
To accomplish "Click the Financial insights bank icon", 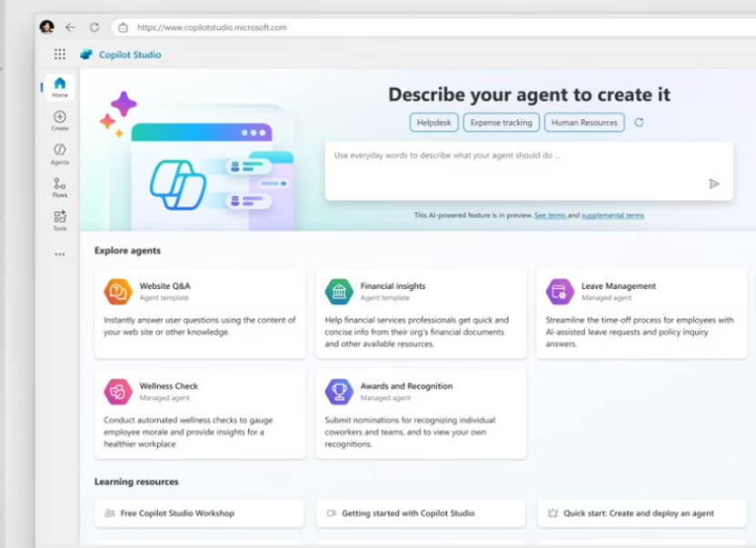I will tap(339, 292).
